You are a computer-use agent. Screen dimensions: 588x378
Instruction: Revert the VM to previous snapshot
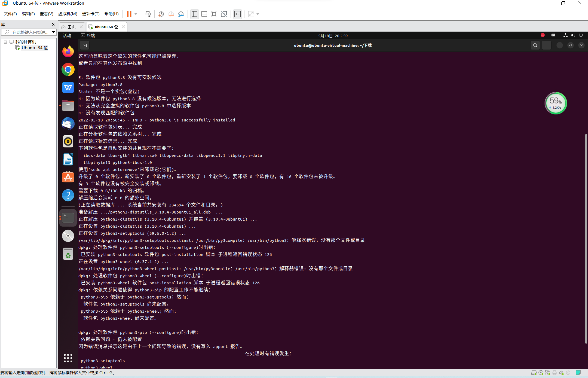[171, 14]
